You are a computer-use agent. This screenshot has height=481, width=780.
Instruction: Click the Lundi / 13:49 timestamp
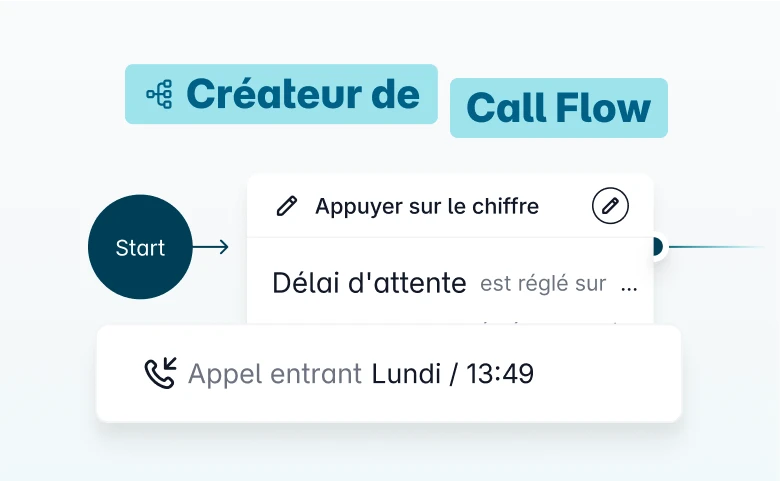click(453, 374)
